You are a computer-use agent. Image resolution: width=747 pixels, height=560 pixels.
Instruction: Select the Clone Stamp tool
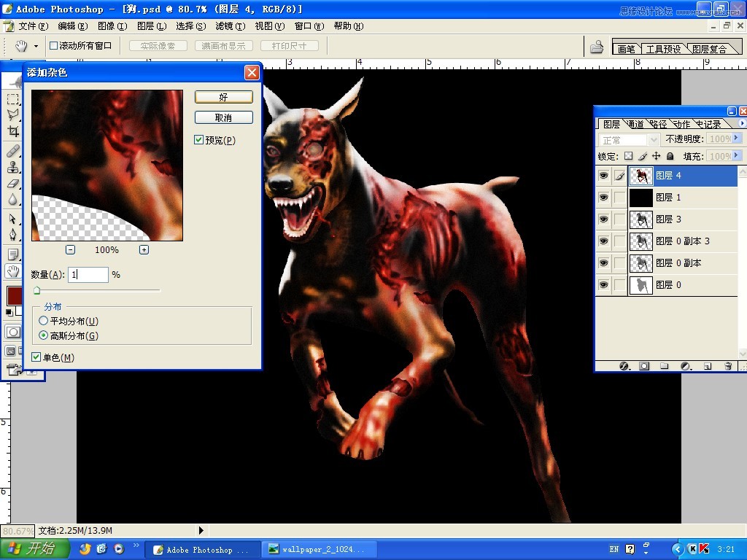[13, 167]
